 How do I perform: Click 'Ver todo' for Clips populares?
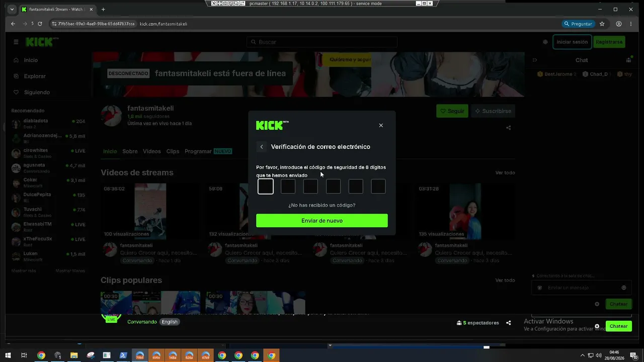pyautogui.click(x=505, y=280)
